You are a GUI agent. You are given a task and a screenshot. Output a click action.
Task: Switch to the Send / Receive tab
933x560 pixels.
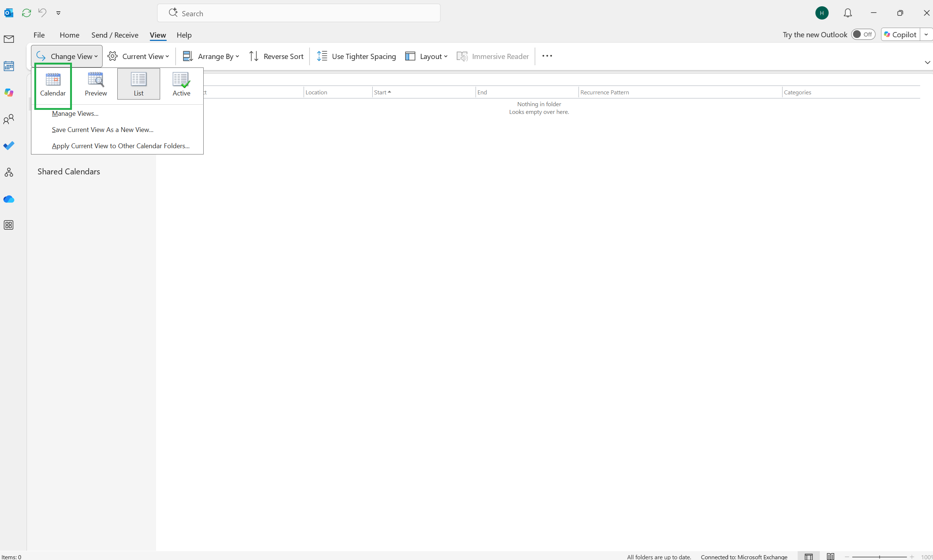click(x=115, y=35)
